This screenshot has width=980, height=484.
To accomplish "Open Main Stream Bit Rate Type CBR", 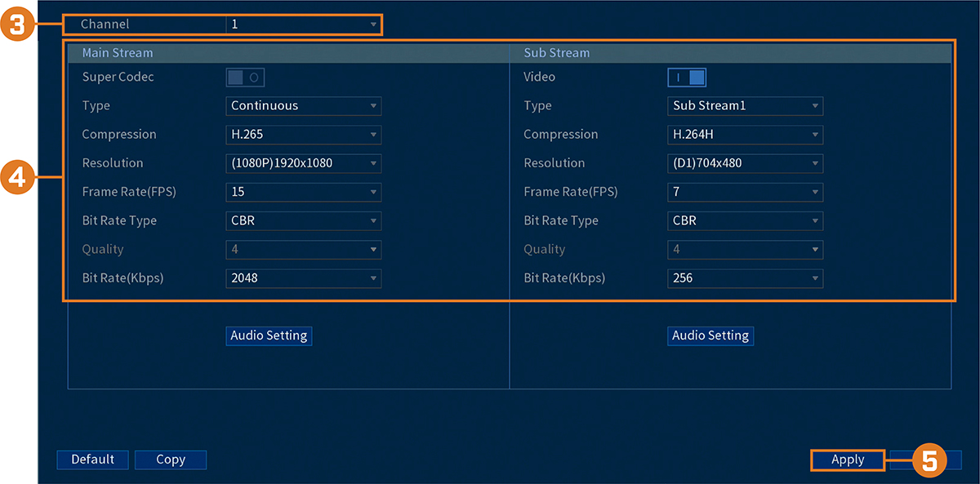I will coord(304,220).
